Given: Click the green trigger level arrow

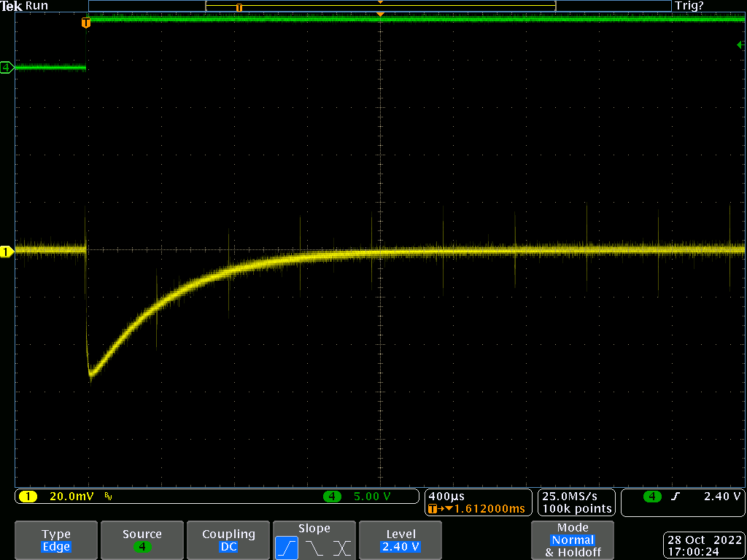Looking at the screenshot, I should pyautogui.click(x=740, y=45).
